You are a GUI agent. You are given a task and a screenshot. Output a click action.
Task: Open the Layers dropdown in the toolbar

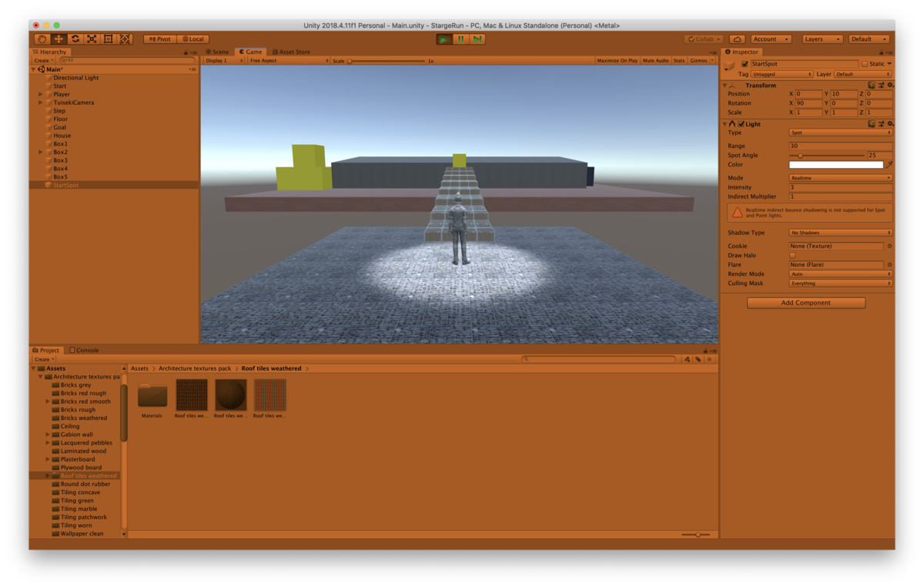tap(822, 39)
